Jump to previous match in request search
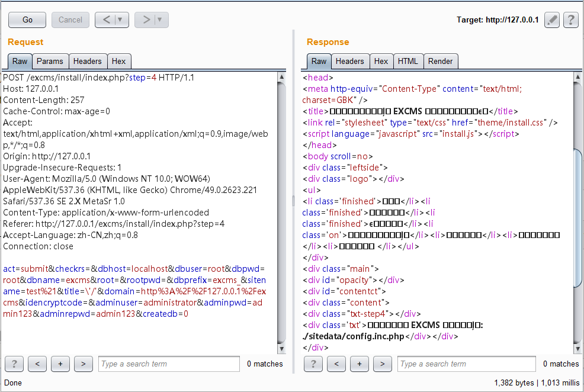584x392 pixels. (37, 364)
